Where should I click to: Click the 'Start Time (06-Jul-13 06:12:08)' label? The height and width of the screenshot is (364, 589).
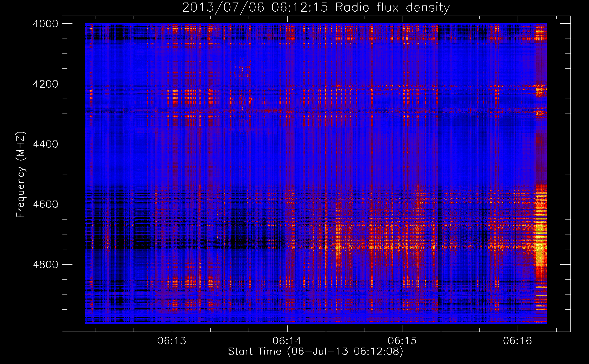point(316,352)
